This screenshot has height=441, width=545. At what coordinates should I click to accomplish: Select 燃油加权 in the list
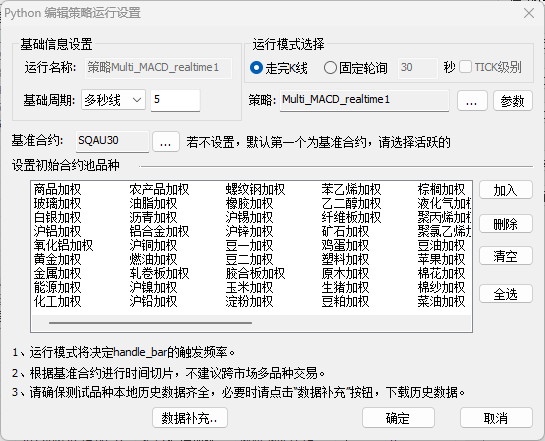pyautogui.click(x=153, y=260)
